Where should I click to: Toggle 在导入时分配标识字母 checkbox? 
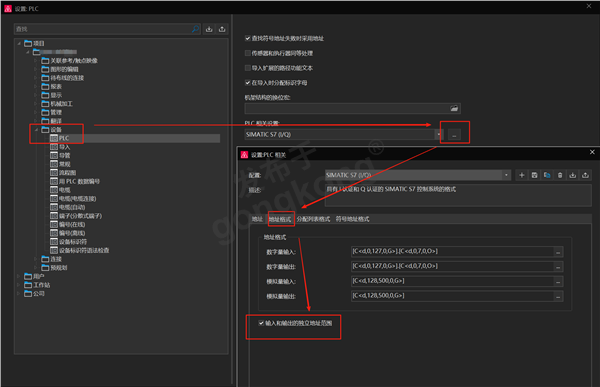click(x=248, y=83)
